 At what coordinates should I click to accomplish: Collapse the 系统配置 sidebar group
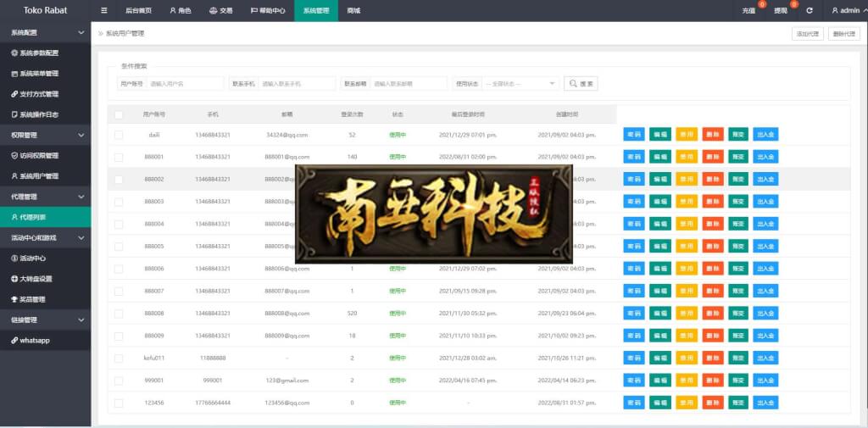coord(46,33)
